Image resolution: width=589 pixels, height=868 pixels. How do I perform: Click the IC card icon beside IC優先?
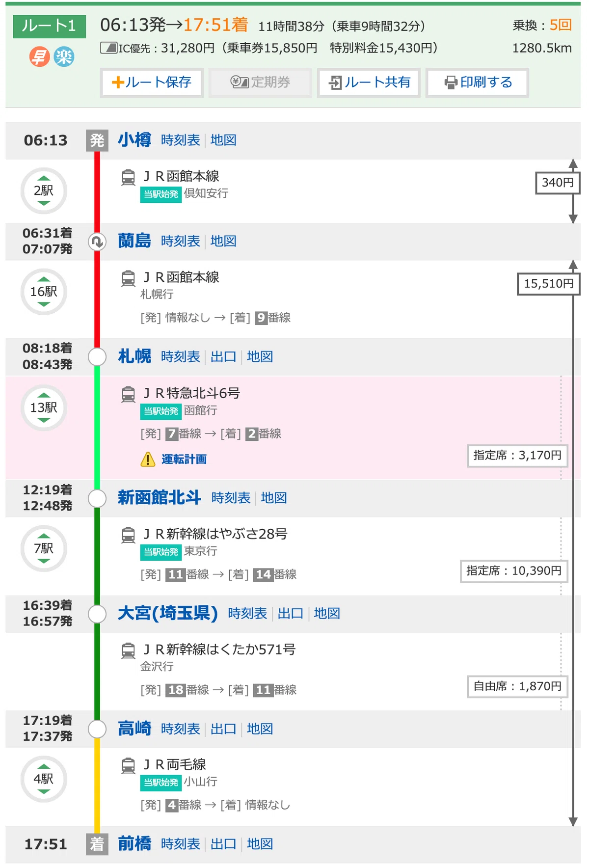108,48
